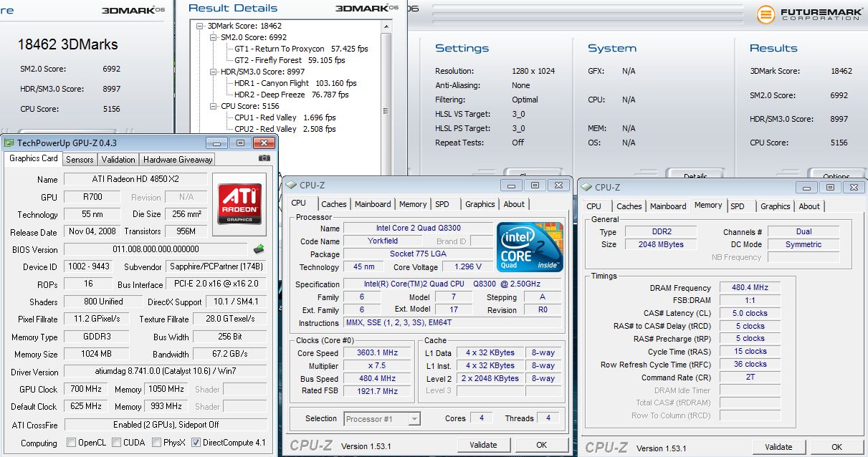Open Caches tab in CPU-Z Memory window
Image resolution: width=868 pixels, height=457 pixels.
coord(629,206)
